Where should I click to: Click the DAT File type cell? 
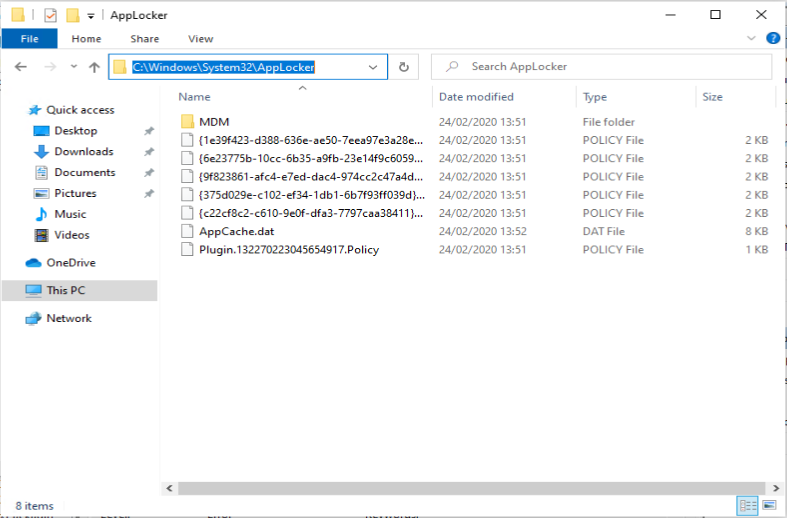[x=603, y=231]
